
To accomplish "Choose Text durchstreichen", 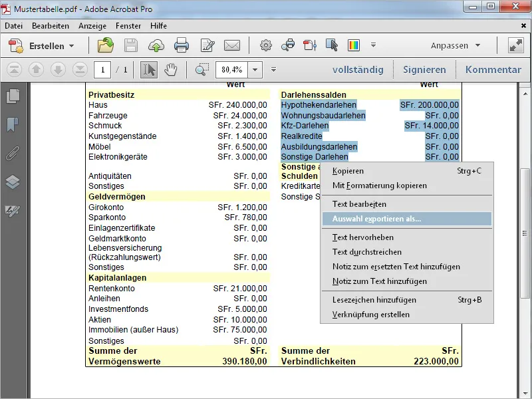I will [406, 252].
